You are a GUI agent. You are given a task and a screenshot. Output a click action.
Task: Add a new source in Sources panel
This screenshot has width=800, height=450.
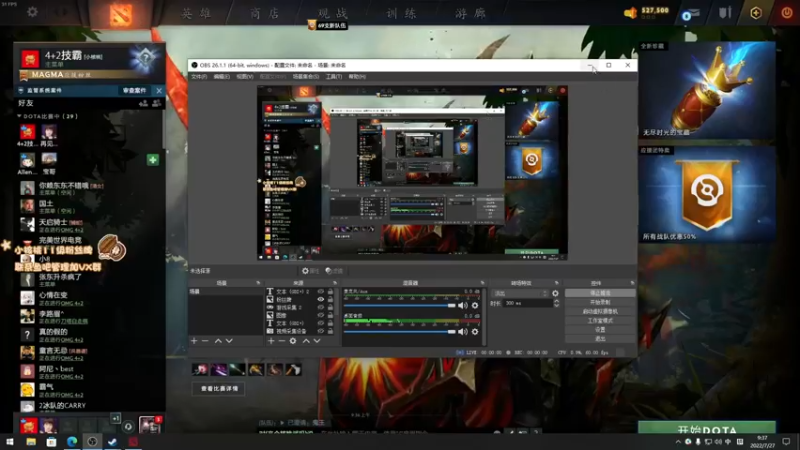[271, 341]
